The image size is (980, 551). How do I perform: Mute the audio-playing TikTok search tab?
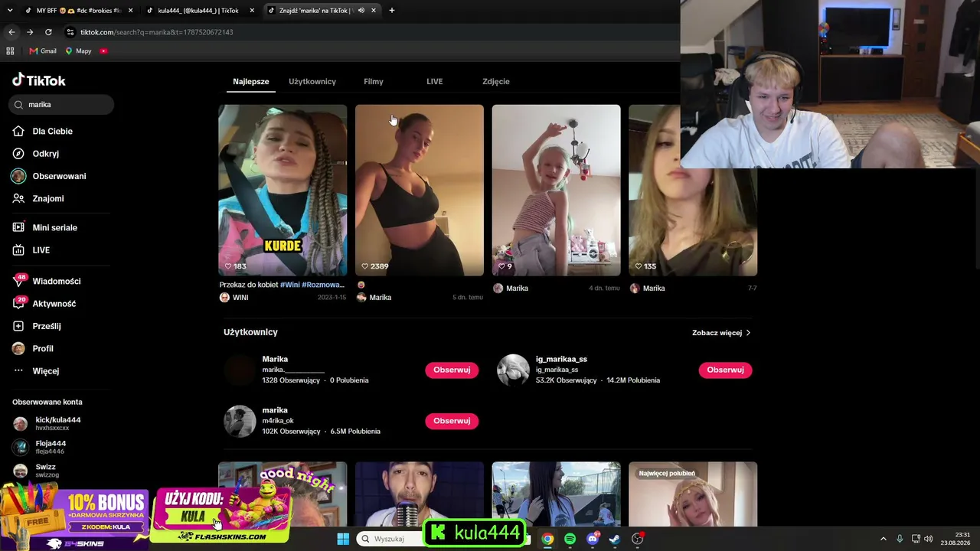(361, 10)
